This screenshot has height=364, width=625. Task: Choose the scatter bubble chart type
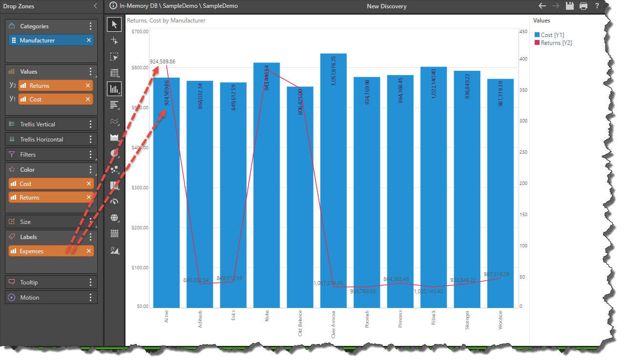click(115, 169)
